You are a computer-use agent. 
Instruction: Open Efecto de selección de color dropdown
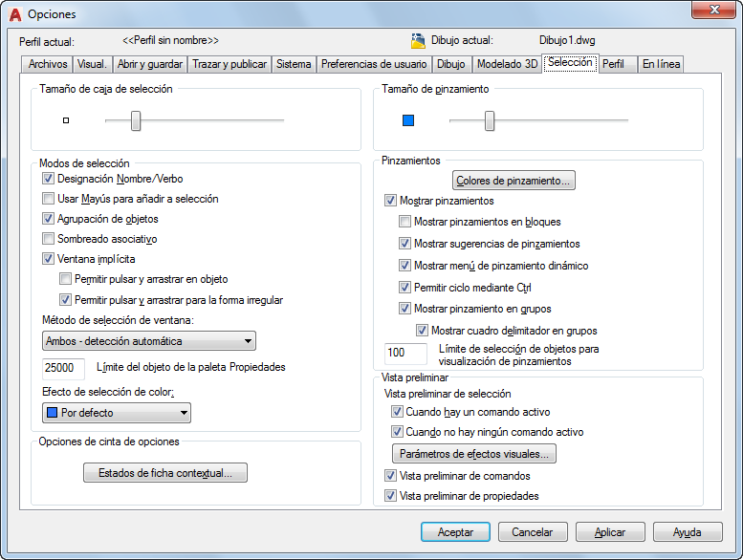tap(117, 413)
